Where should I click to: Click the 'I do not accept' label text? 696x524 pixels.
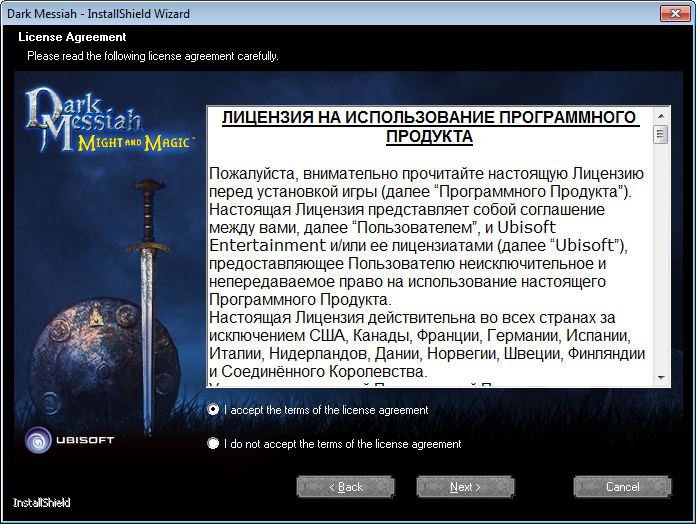(342, 444)
